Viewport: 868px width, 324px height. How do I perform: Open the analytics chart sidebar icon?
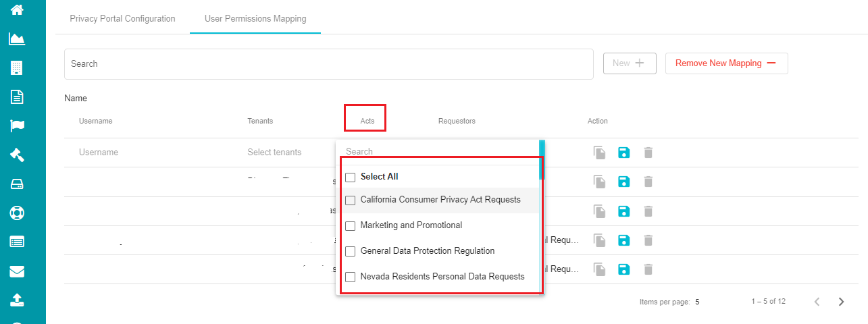click(17, 38)
